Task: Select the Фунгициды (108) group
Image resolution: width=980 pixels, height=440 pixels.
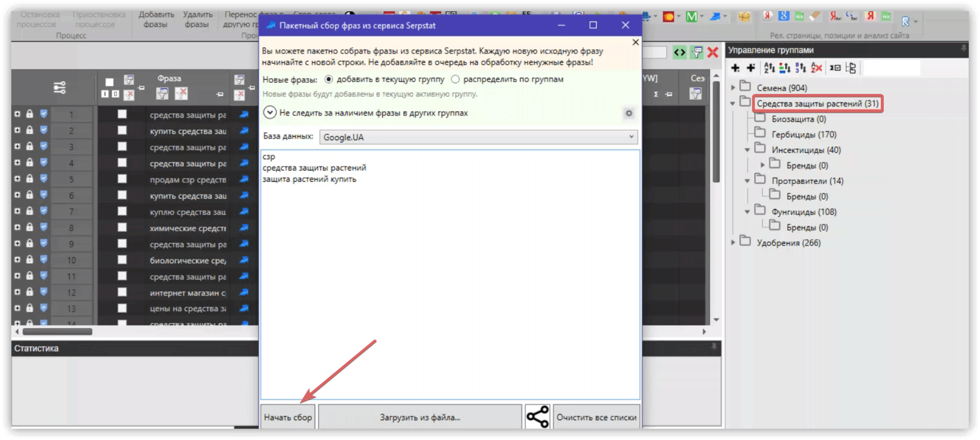Action: [804, 212]
